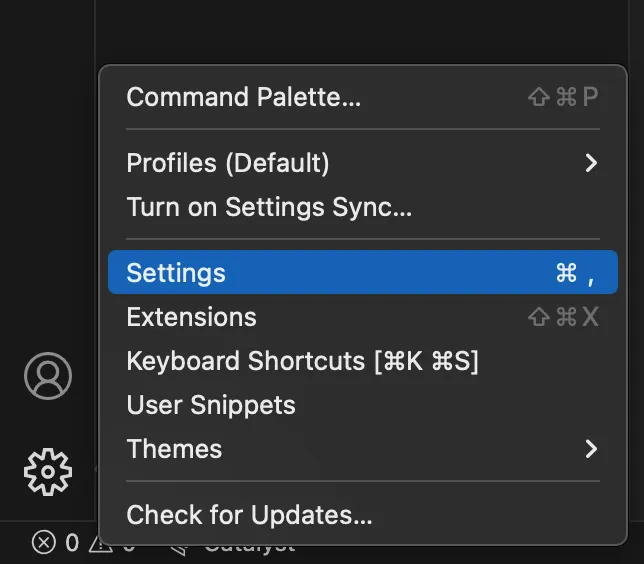644x564 pixels.
Task: Open the Command Palette menu entry
Action: [363, 97]
